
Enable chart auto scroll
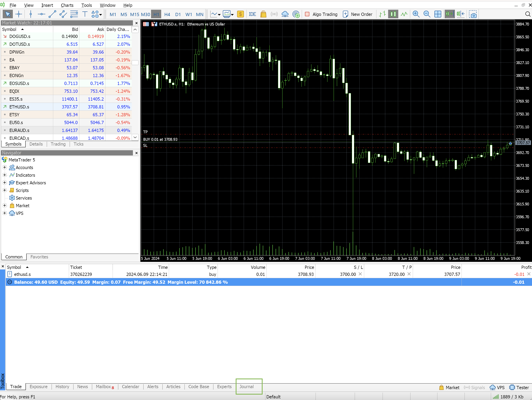pos(449,14)
